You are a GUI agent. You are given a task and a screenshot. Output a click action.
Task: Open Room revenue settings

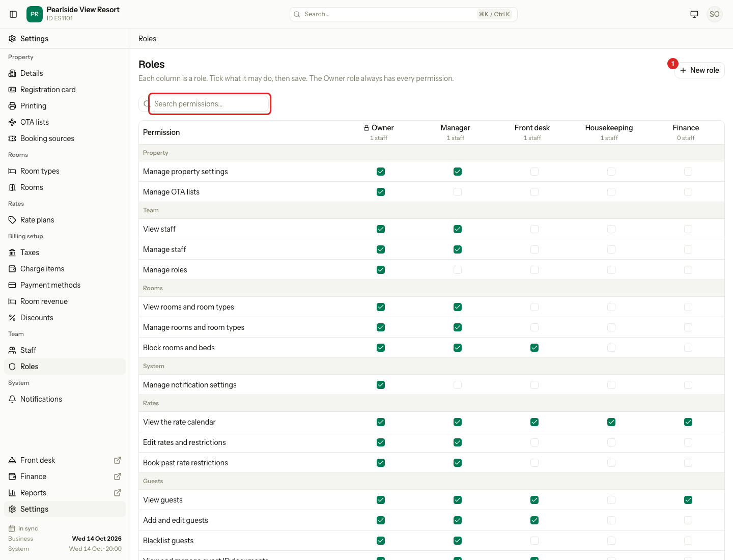[65, 301]
